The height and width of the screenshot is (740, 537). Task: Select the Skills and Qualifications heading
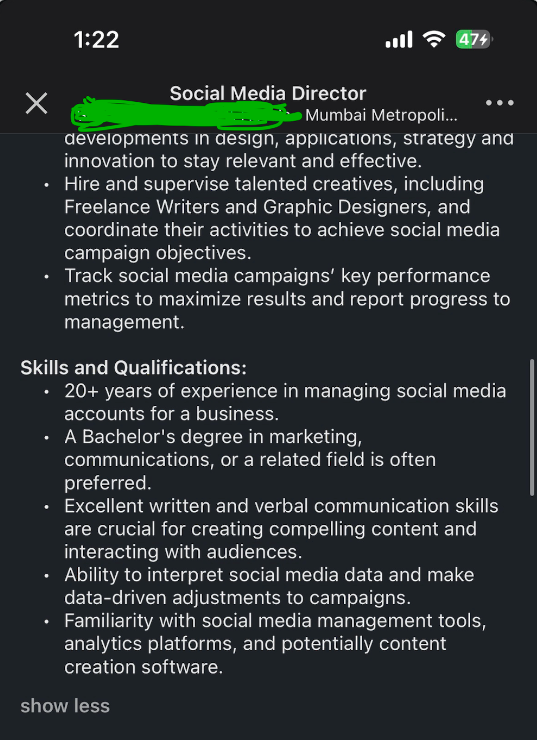(134, 368)
